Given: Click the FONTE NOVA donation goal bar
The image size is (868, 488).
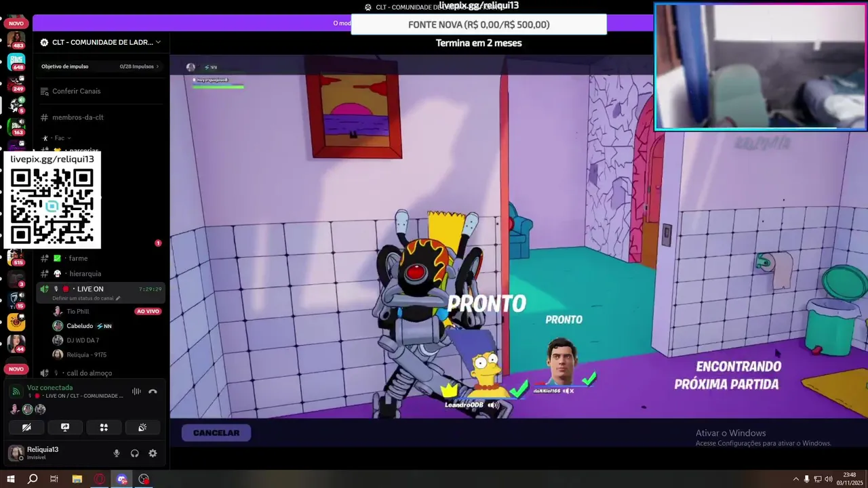Looking at the screenshot, I should pyautogui.click(x=479, y=24).
